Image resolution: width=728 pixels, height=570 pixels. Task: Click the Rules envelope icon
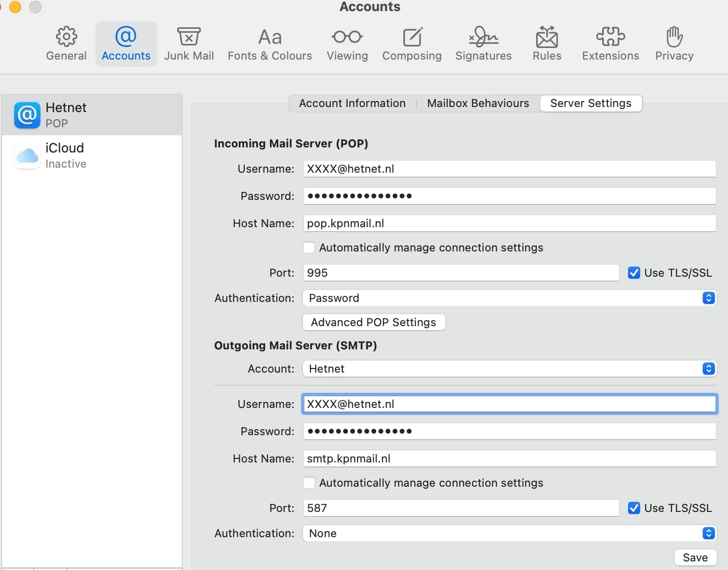click(x=547, y=37)
